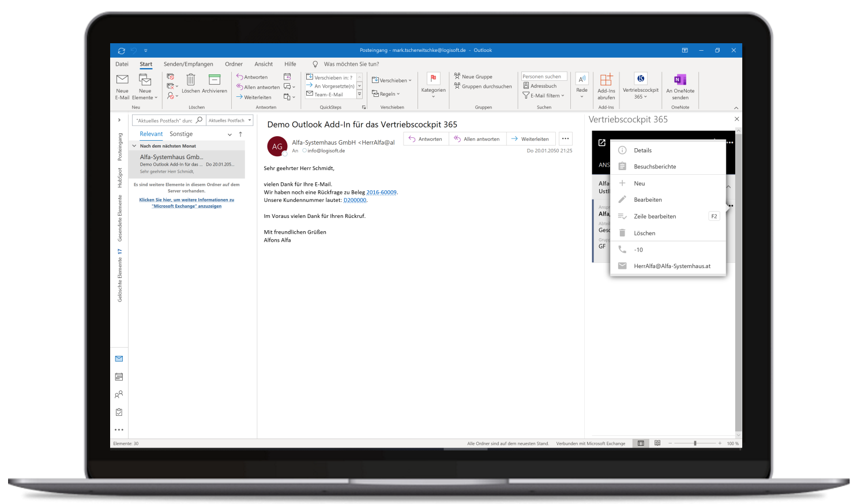Switch to the Sonstige inbox tab
The height and width of the screenshot is (504, 865).
tap(181, 134)
